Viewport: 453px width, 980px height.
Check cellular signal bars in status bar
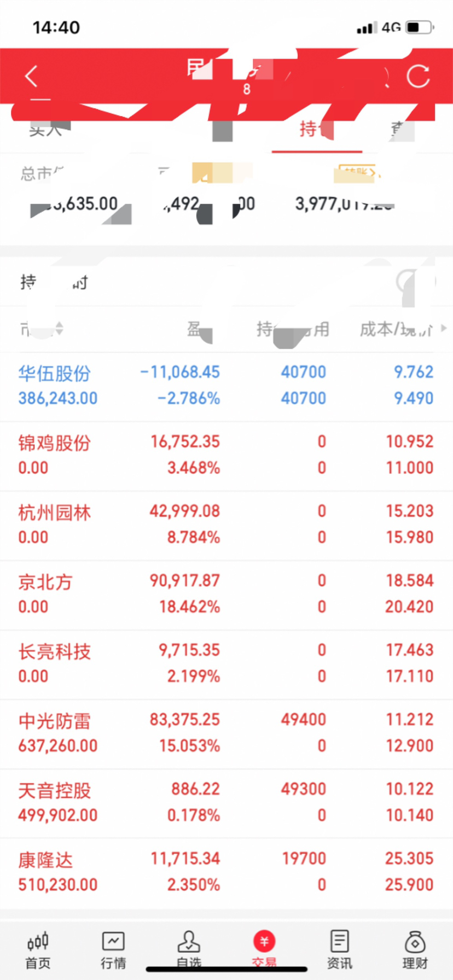[367, 28]
